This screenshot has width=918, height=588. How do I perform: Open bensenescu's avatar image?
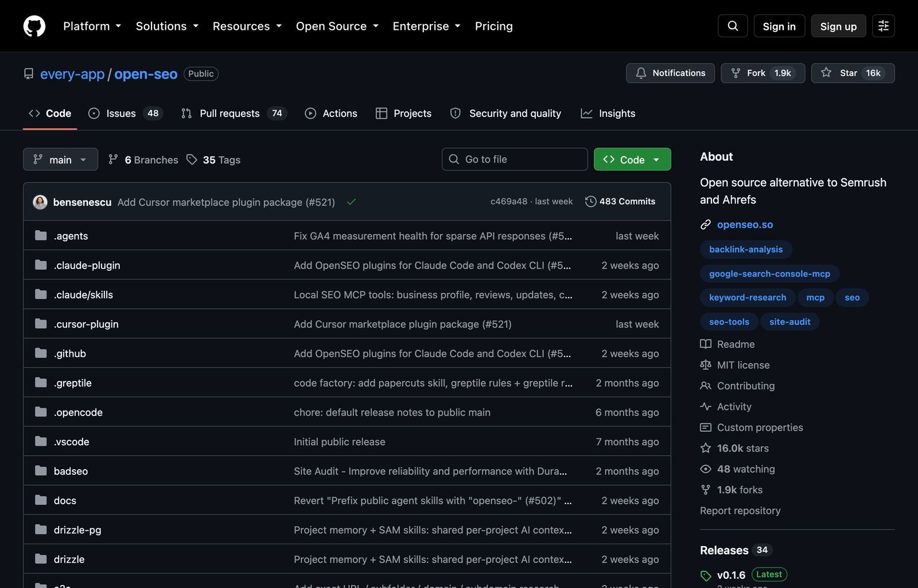pos(40,202)
